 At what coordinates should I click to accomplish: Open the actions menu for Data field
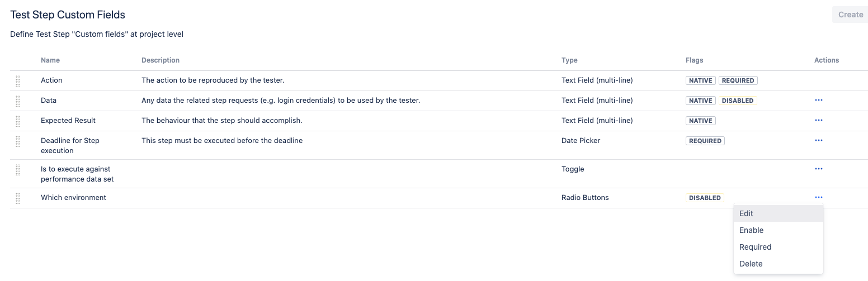[x=819, y=100]
